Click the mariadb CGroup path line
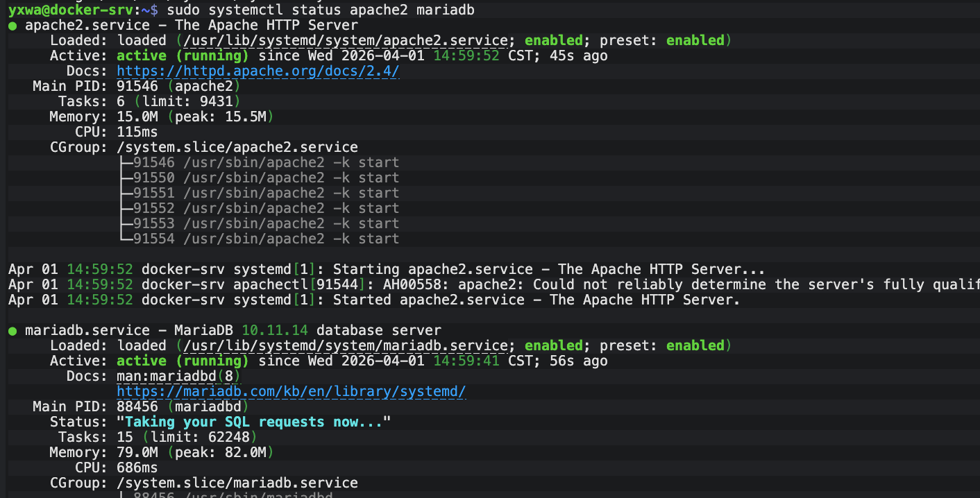This screenshot has width=980, height=498. 237,483
